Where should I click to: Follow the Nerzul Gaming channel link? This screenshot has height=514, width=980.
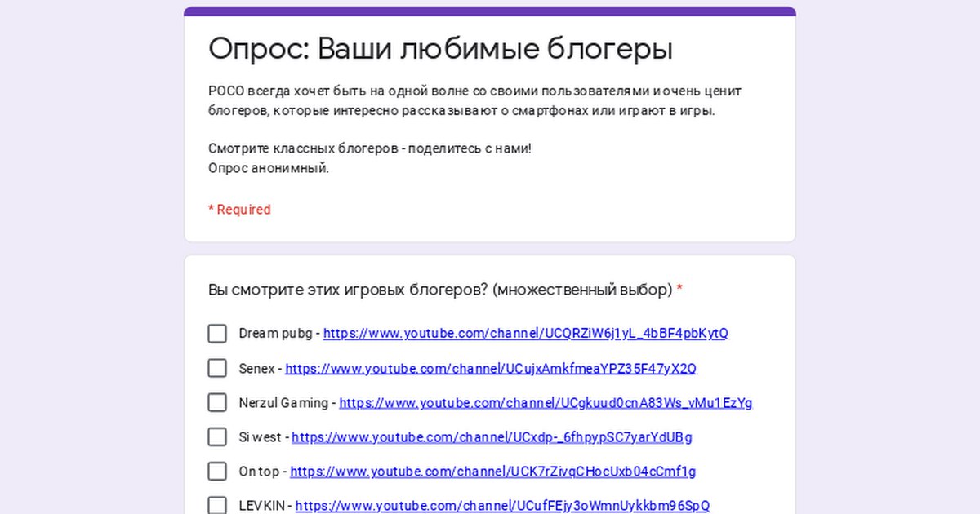click(546, 403)
